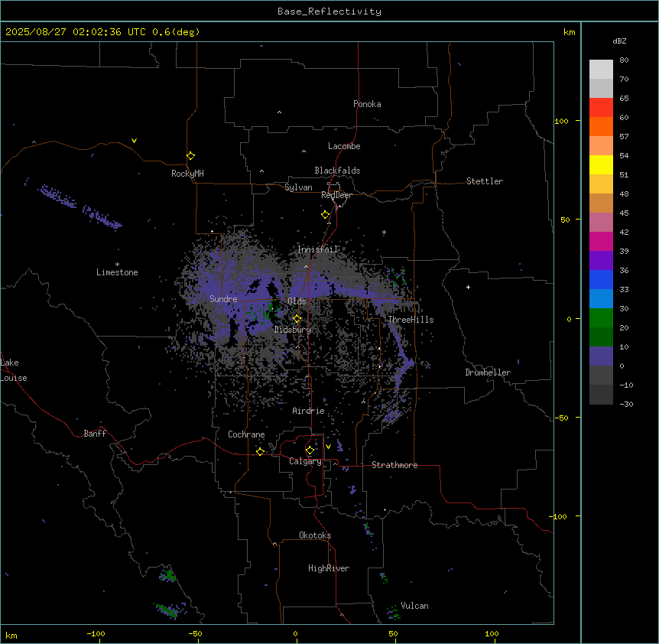
Task: Click the dBZ legend heading
Action: point(619,41)
